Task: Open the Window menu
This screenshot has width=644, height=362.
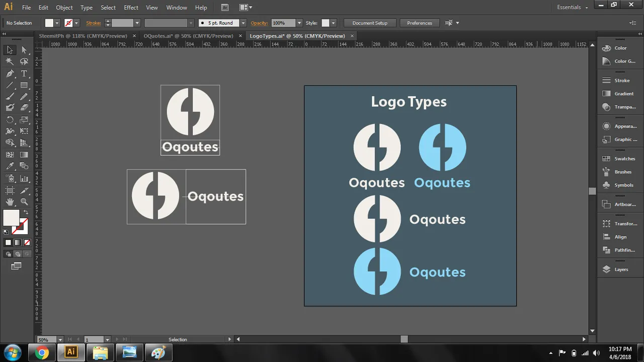Action: [x=177, y=8]
